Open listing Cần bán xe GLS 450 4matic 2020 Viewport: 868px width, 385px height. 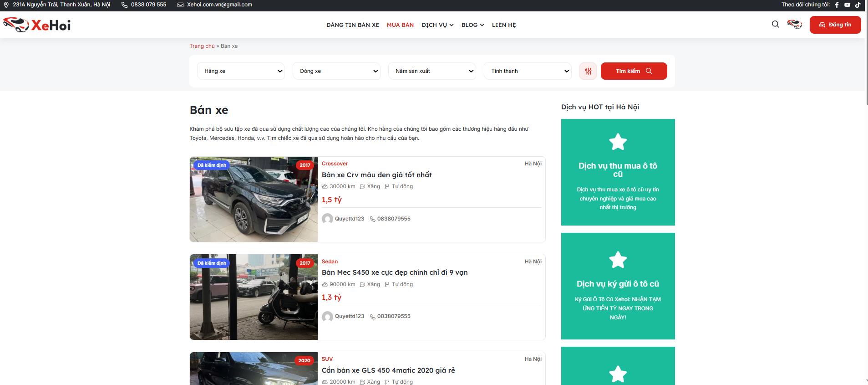point(388,370)
